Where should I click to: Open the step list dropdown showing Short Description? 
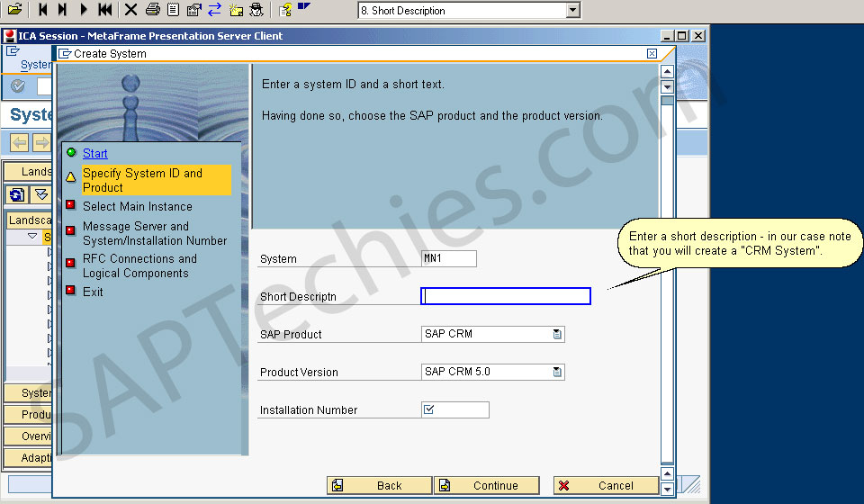573,11
